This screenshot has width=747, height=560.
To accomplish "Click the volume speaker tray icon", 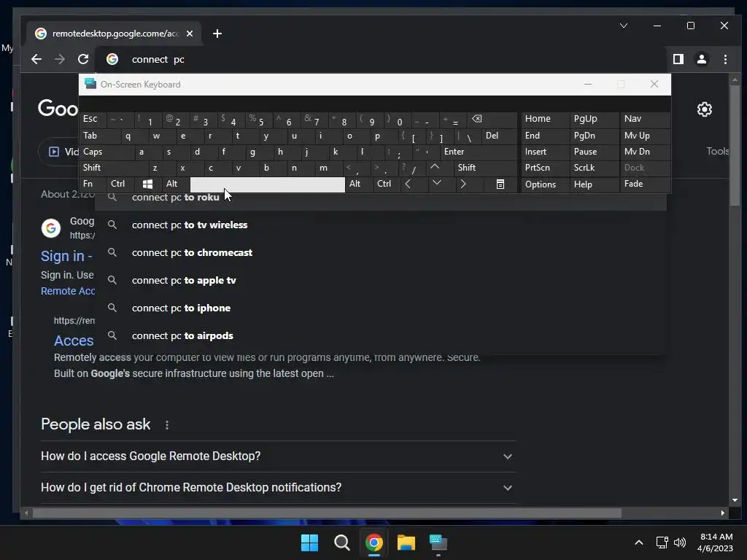I will (680, 542).
